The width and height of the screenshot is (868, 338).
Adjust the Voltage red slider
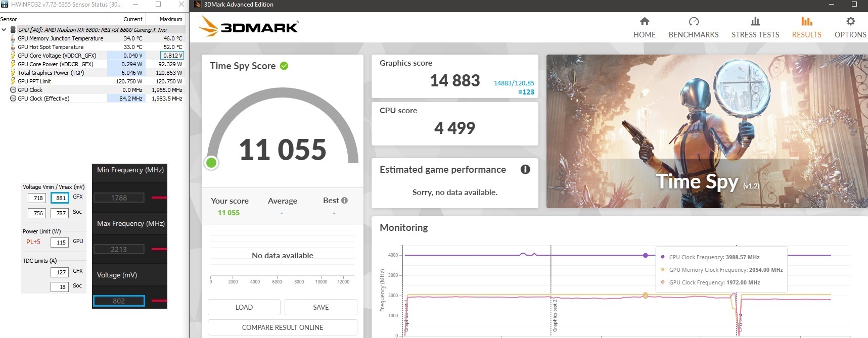pos(159,301)
